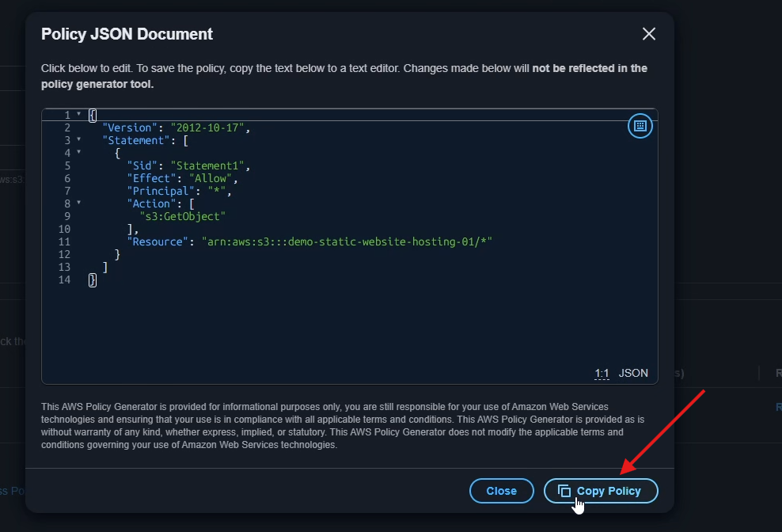Click the s3:GetObject action string
The width and height of the screenshot is (782, 532).
click(x=183, y=216)
